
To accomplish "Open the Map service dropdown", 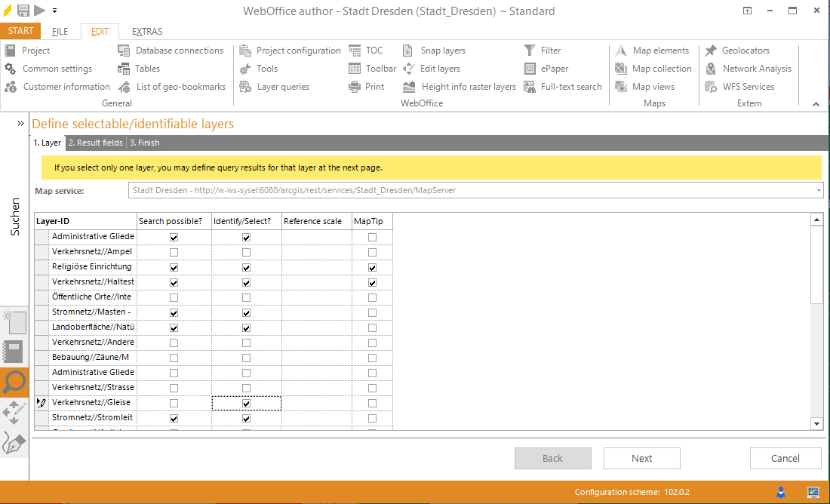I will 818,190.
